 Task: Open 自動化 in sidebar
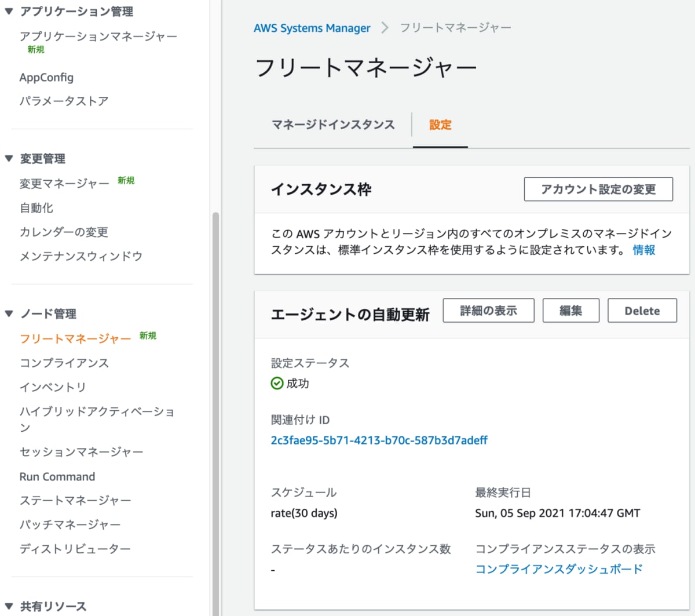(36, 207)
